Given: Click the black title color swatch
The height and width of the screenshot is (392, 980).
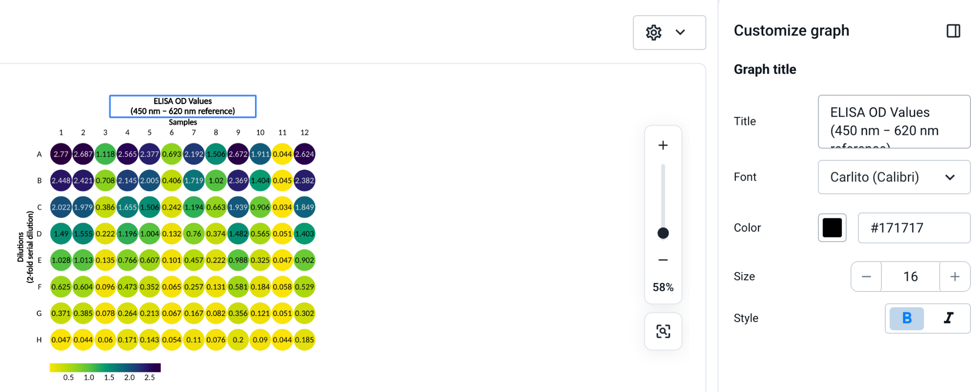Looking at the screenshot, I should [x=832, y=228].
